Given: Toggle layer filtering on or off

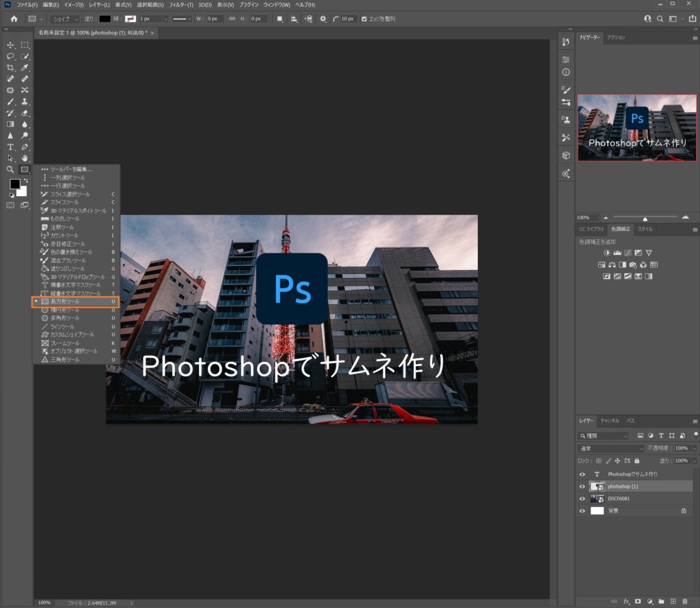Looking at the screenshot, I should [695, 434].
